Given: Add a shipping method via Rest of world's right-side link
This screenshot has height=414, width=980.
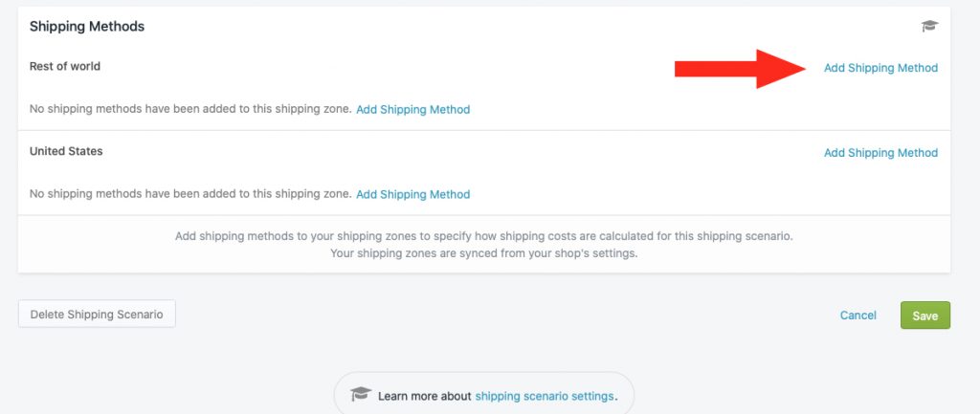Looking at the screenshot, I should (880, 68).
